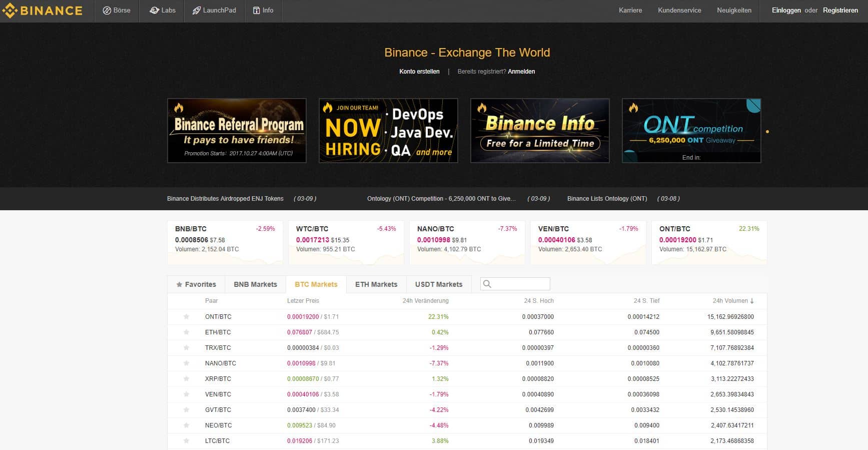Image resolution: width=868 pixels, height=450 pixels.
Task: Sort table by Paar column header
Action: 211,301
